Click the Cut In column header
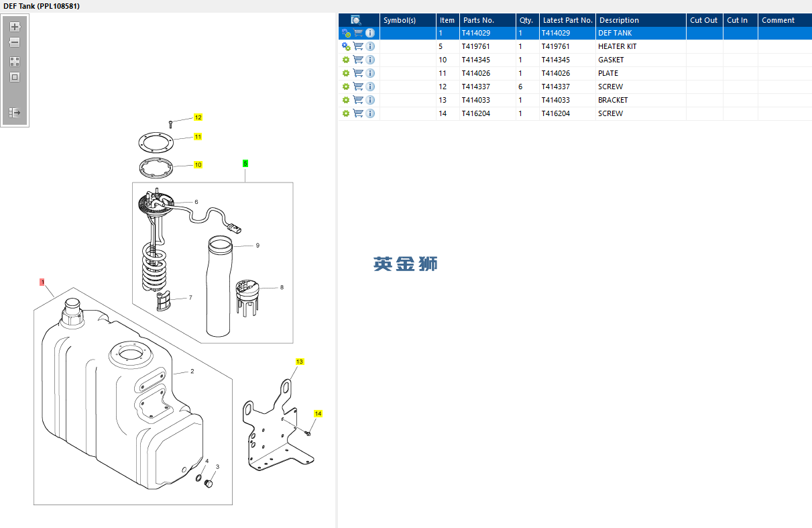The width and height of the screenshot is (812, 528). [740, 20]
